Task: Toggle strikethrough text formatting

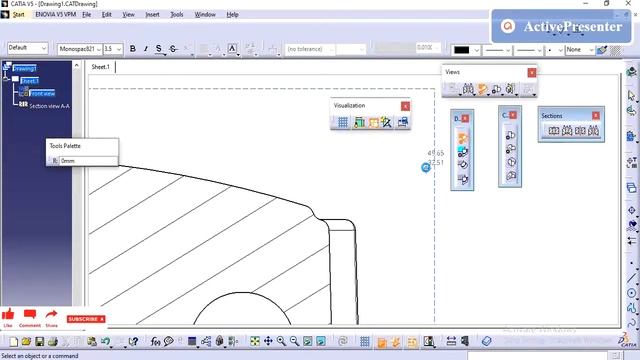Action: 173,49
